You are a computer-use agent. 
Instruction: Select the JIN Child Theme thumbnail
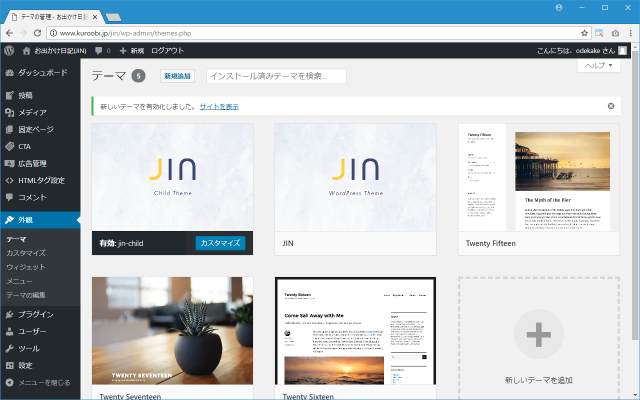point(172,178)
